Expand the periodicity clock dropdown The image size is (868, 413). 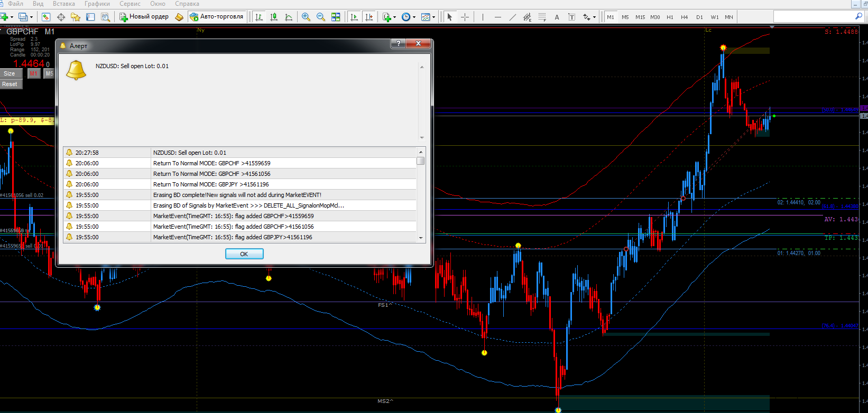tap(414, 17)
